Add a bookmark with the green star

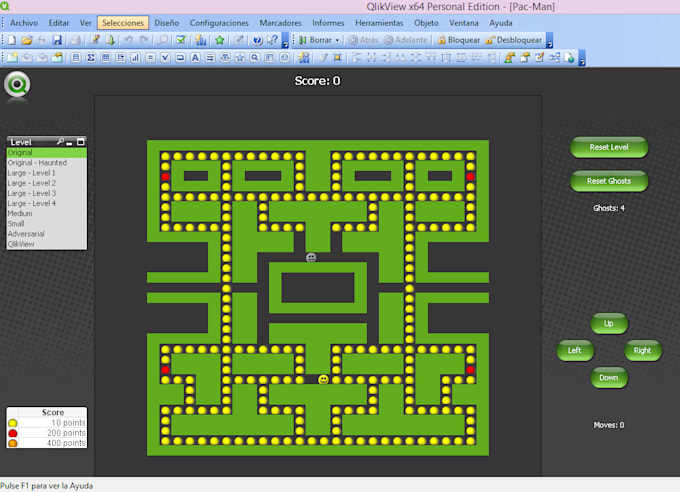click(219, 40)
